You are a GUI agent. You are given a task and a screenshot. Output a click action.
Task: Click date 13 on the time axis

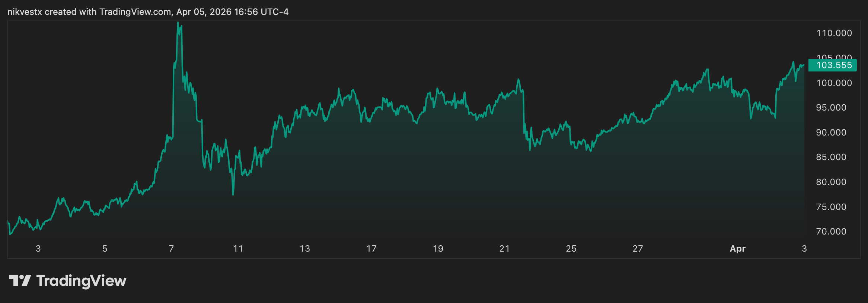304,249
